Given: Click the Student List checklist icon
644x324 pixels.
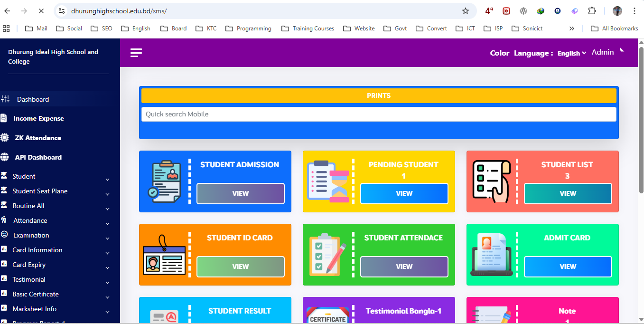Looking at the screenshot, I should [491, 181].
